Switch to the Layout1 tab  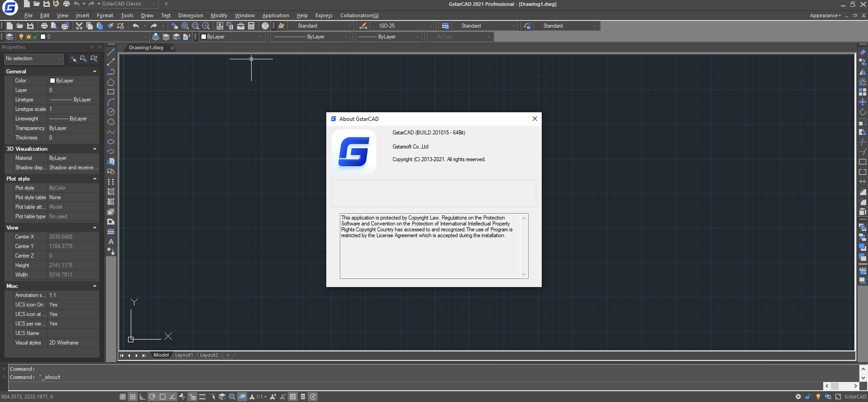pos(184,355)
